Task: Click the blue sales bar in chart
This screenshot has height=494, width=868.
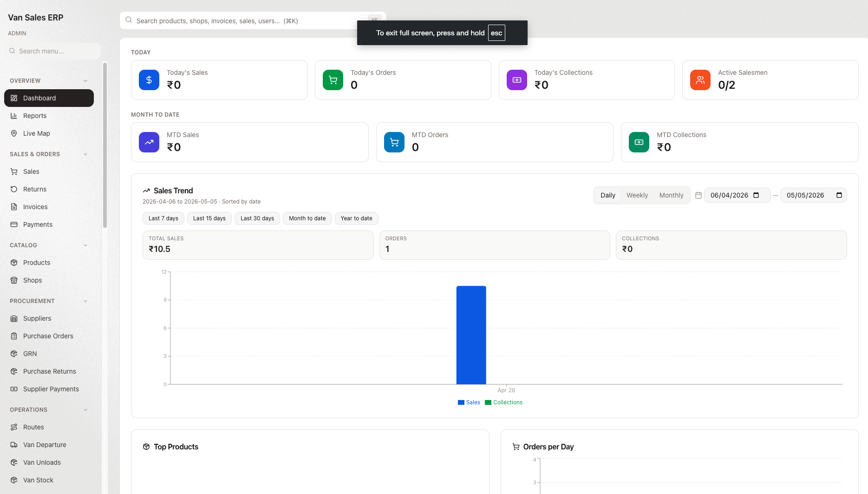Action: pyautogui.click(x=471, y=335)
